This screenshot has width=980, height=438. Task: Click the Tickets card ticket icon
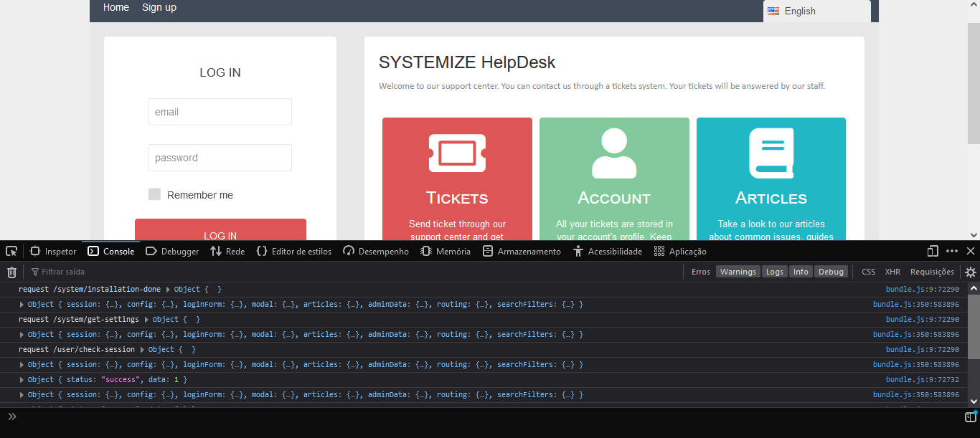(x=457, y=153)
